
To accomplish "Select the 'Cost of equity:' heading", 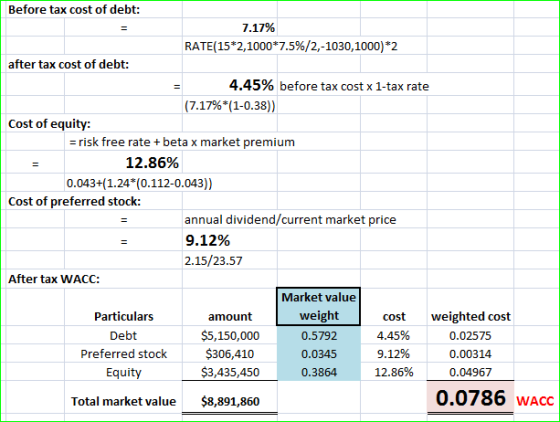I will [49, 124].
